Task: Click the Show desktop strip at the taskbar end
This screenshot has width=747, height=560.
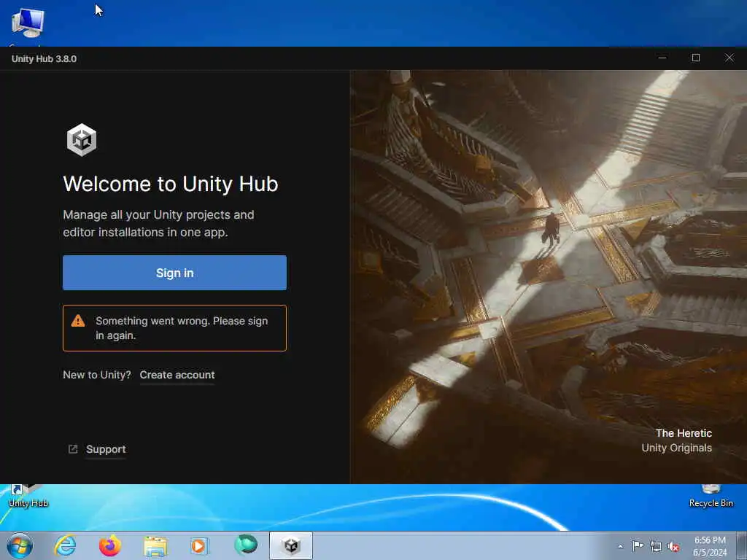Action: 742,545
